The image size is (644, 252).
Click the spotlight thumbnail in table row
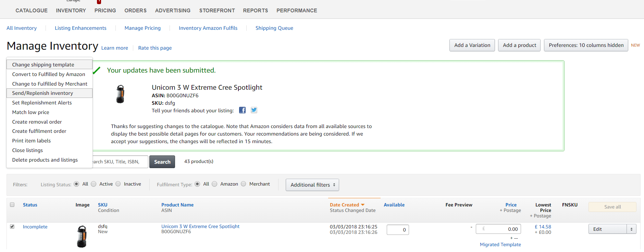tap(82, 236)
